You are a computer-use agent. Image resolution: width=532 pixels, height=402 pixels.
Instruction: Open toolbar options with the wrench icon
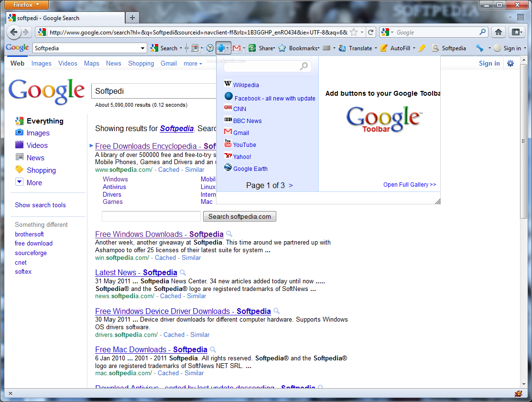click(x=479, y=48)
